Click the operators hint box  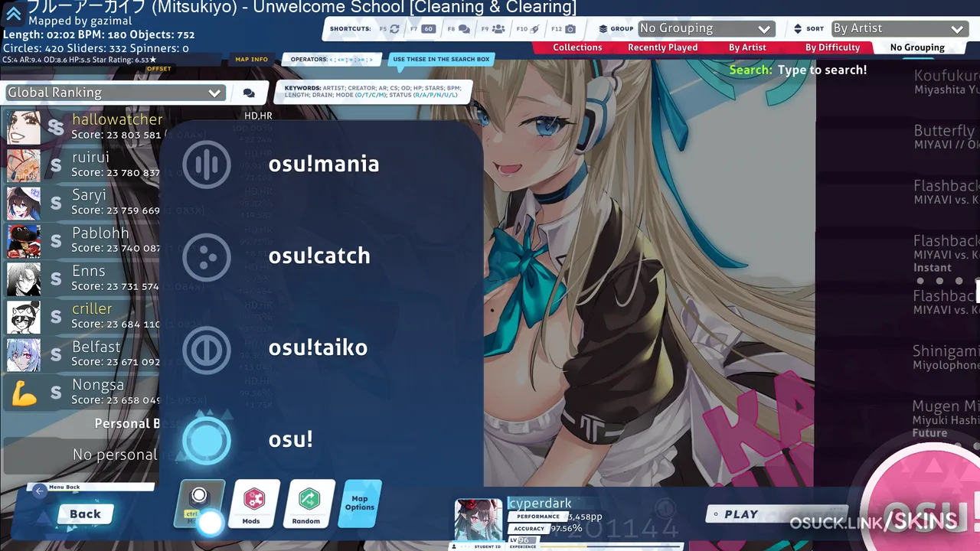[332, 59]
